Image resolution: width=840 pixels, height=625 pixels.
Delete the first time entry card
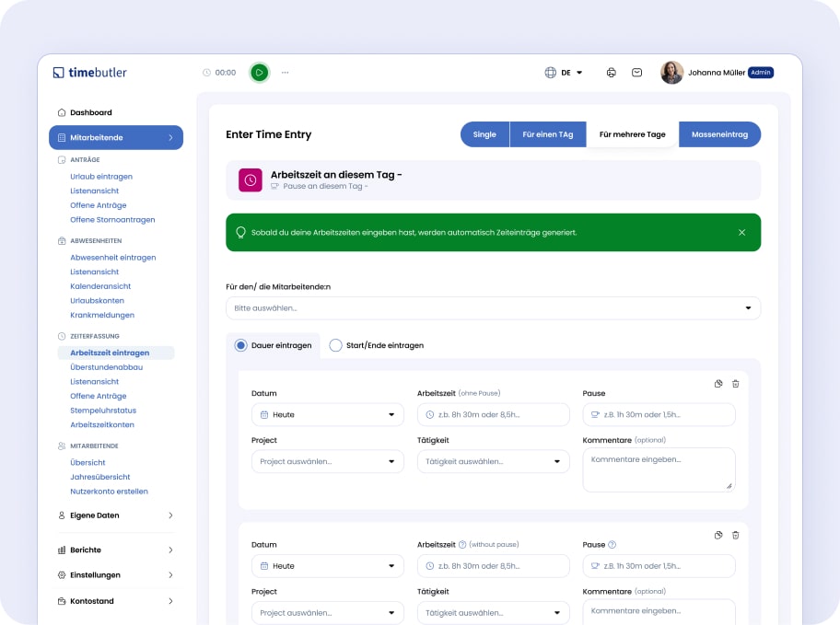(x=735, y=384)
